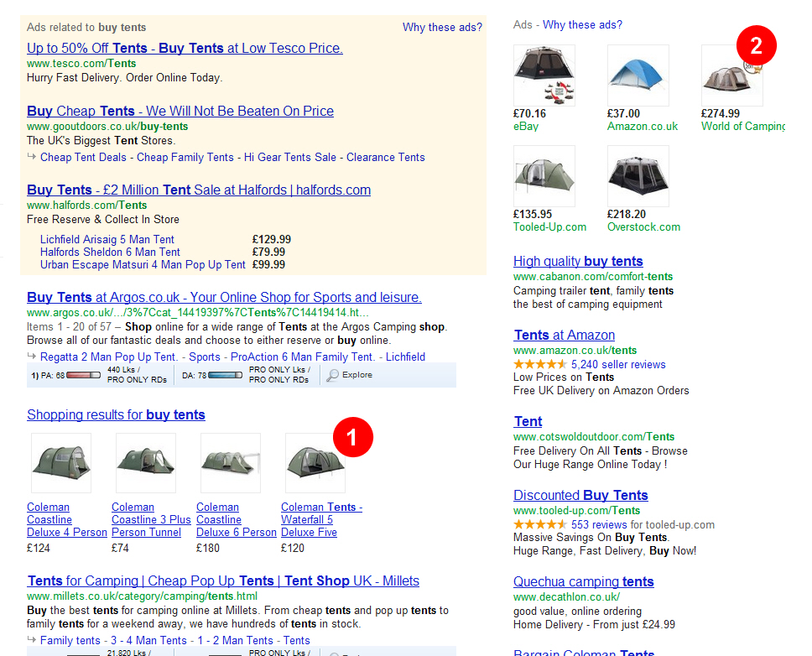The width and height of the screenshot is (812, 656).
Task: Open 'Discounted Buy Tents' tooled-up ad
Action: pyautogui.click(x=580, y=496)
